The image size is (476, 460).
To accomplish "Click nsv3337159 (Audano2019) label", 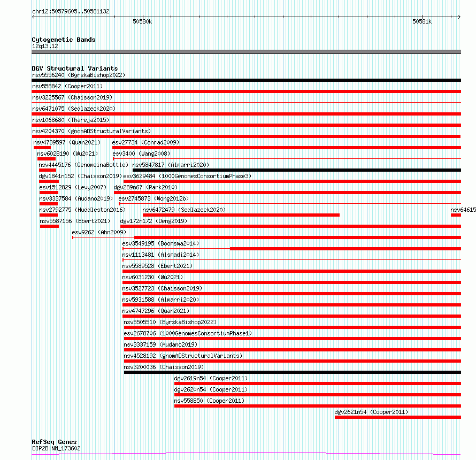I will pos(160,344).
